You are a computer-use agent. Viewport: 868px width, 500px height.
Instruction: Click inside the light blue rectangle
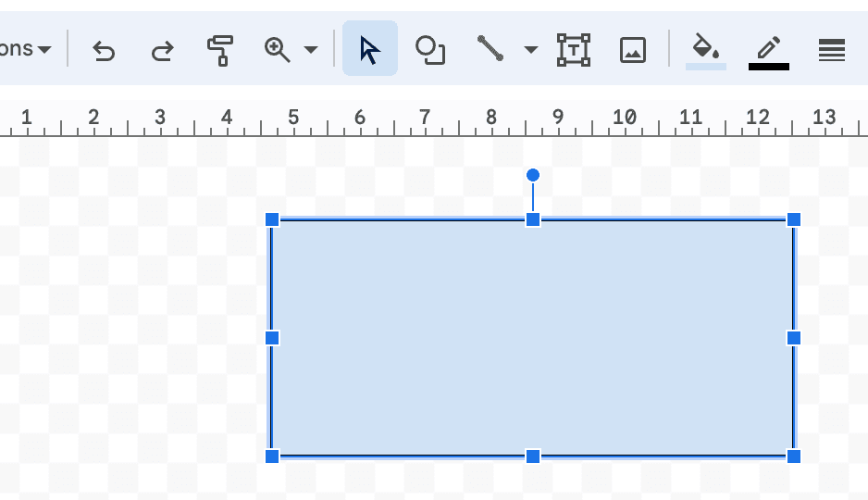[532, 338]
